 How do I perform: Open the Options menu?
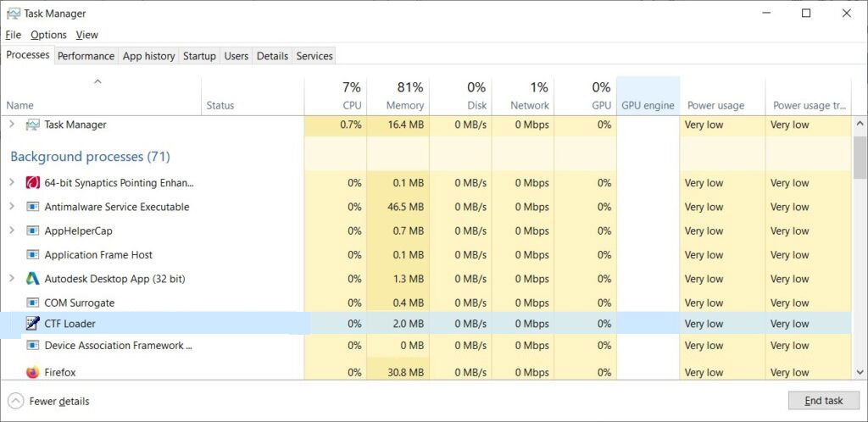click(x=48, y=35)
